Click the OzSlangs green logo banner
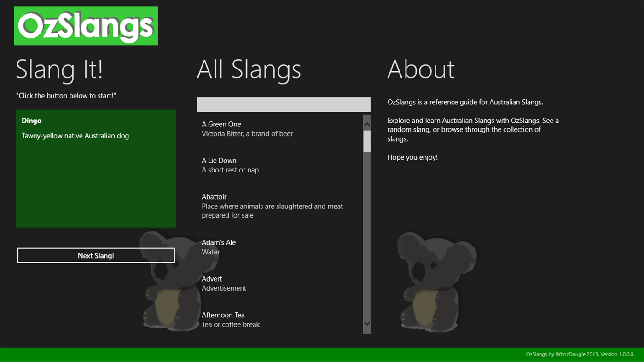The image size is (644, 362). (86, 25)
